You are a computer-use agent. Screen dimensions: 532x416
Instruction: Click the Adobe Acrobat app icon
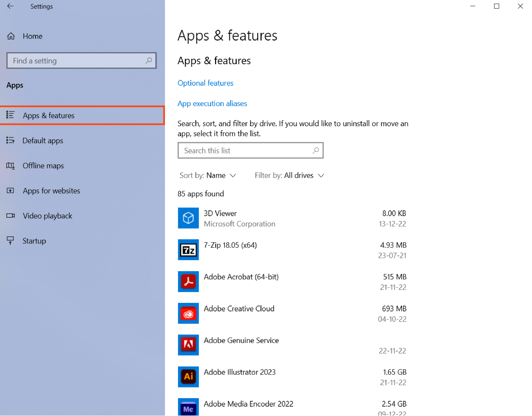click(x=188, y=282)
